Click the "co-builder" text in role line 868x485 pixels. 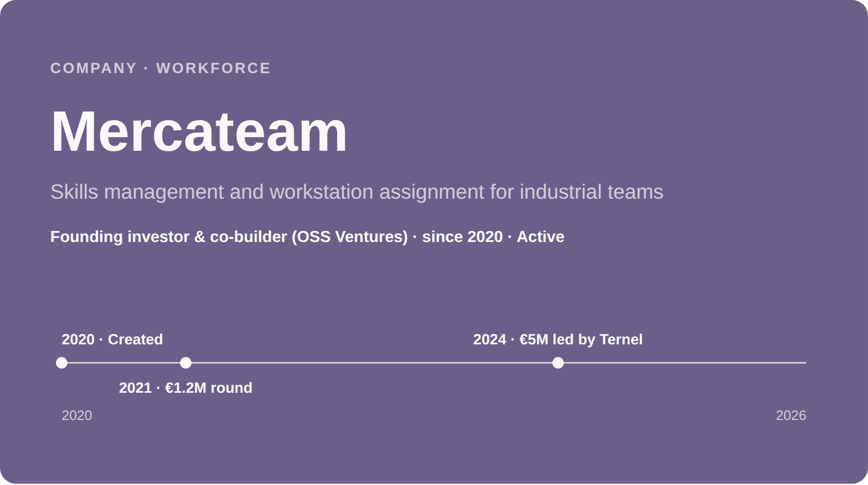(248, 237)
